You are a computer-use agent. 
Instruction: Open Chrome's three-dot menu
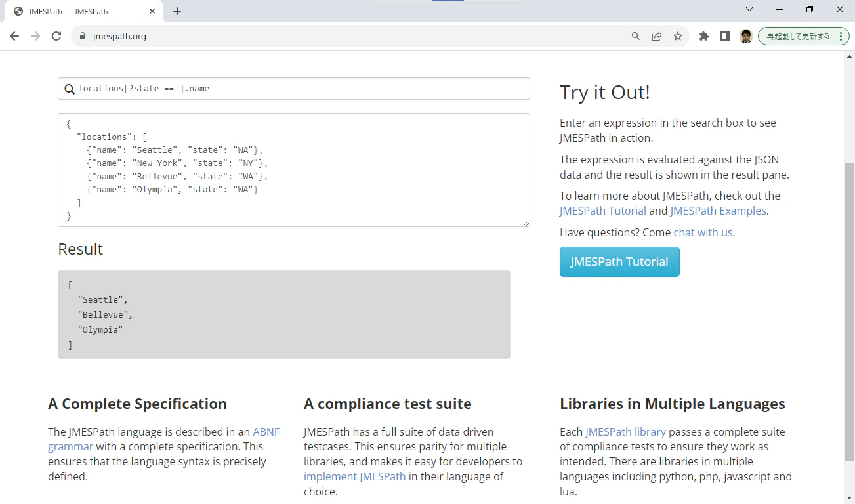click(841, 36)
